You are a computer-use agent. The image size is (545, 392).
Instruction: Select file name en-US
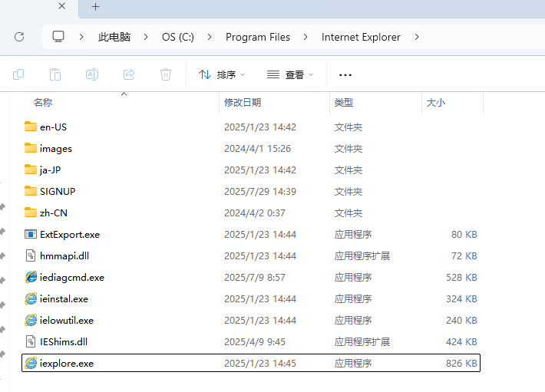[x=53, y=127]
